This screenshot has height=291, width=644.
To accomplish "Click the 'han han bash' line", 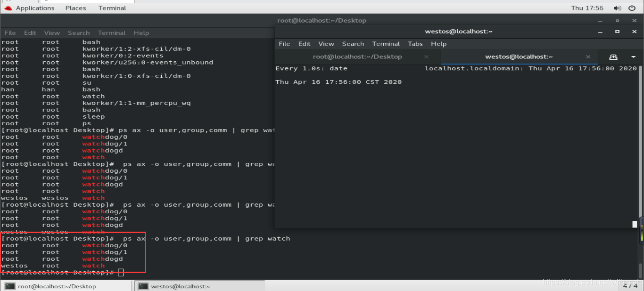I will (x=50, y=89).
